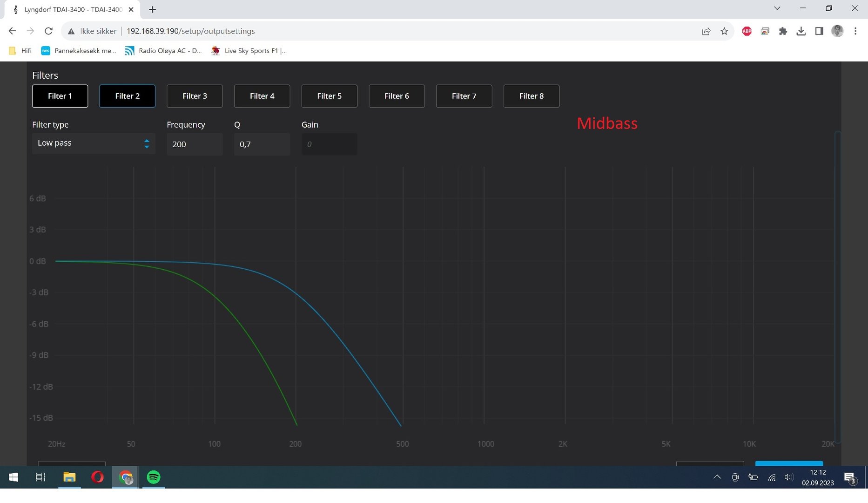Open the Filter type Low pass dropdown
This screenshot has height=503, width=868.
pos(94,143)
